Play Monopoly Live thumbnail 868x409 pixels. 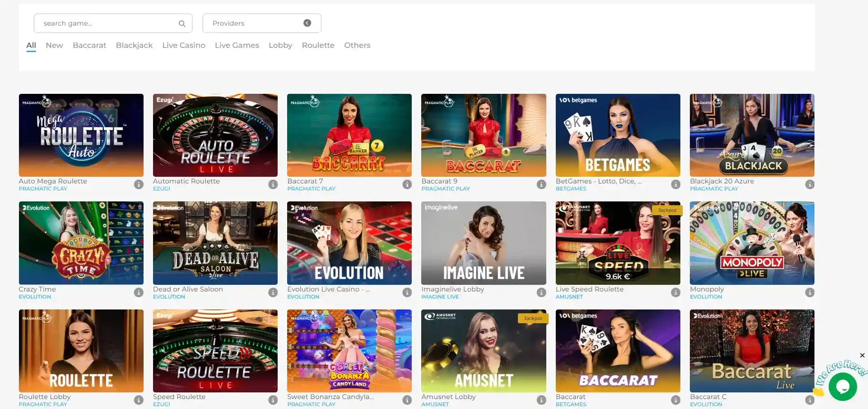point(752,243)
